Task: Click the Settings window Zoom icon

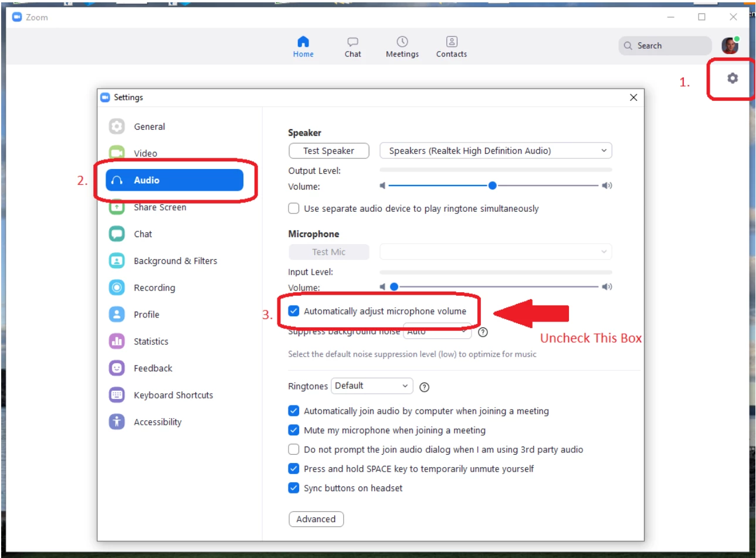Action: 105,97
